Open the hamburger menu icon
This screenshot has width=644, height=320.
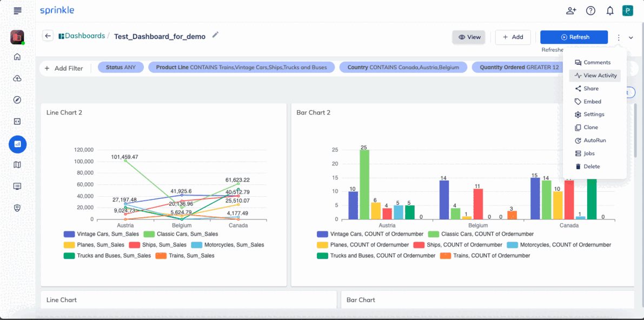click(17, 11)
